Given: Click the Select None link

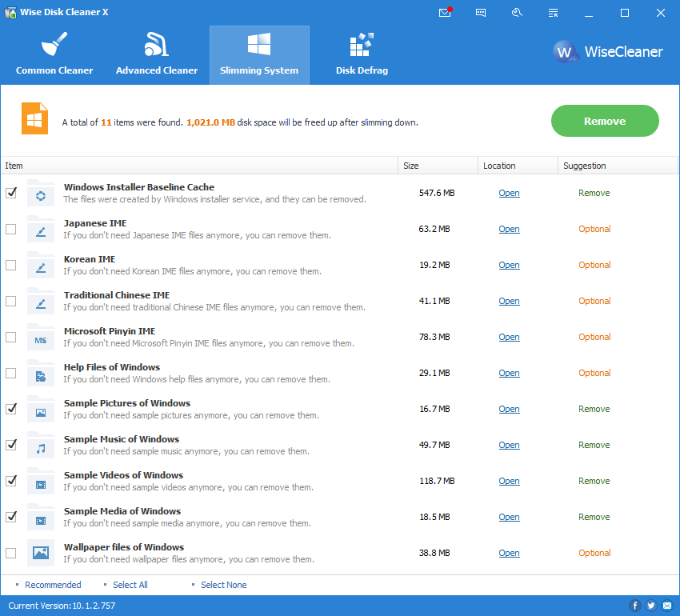Looking at the screenshot, I should point(224,585).
